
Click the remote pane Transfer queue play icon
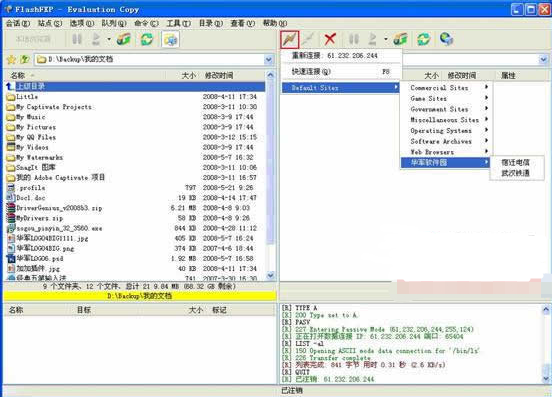[x=372, y=39]
